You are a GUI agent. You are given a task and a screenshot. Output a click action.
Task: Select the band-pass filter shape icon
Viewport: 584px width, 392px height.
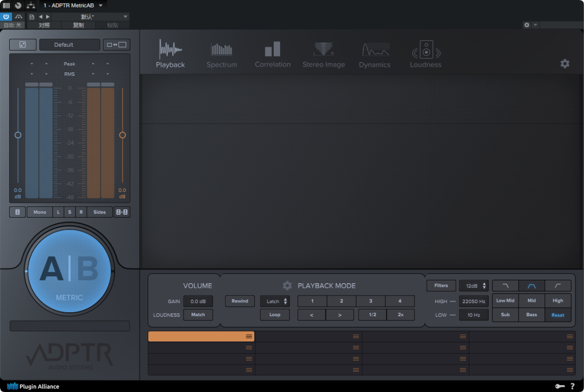[x=532, y=285]
